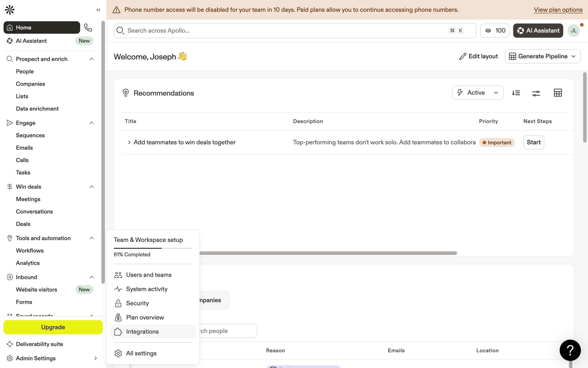The height and width of the screenshot is (368, 588).
Task: Select the phone dialer icon beside Home
Action: tap(88, 27)
